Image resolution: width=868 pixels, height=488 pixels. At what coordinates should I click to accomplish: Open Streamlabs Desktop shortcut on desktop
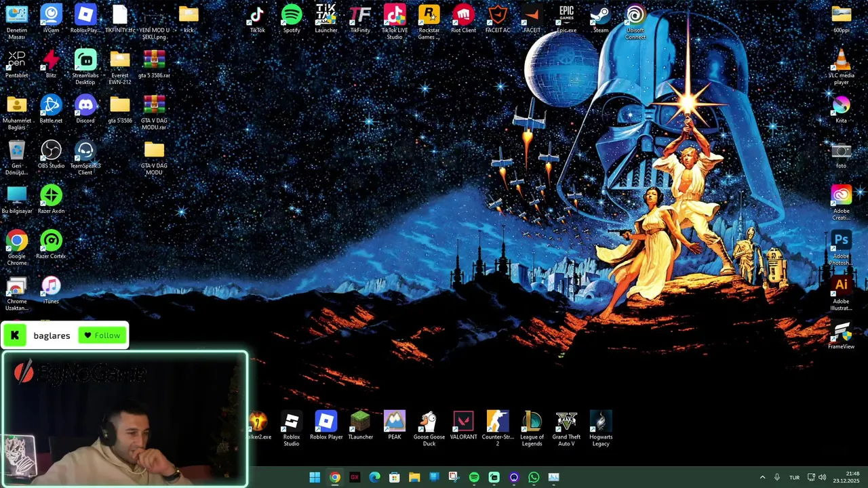85,66
